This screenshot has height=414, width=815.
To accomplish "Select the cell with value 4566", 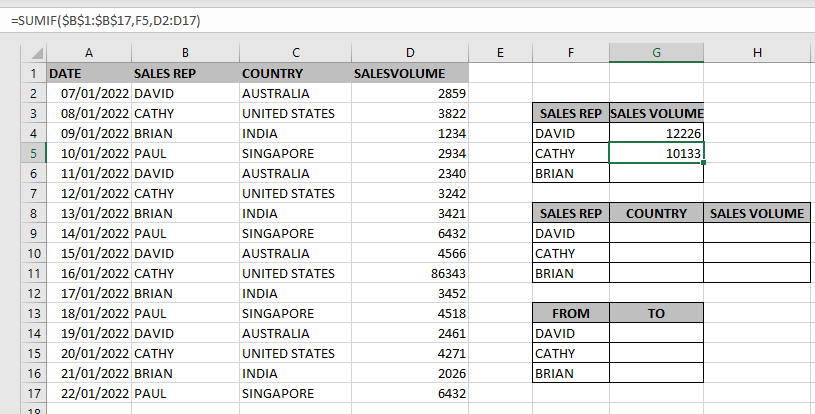I will click(x=410, y=253).
